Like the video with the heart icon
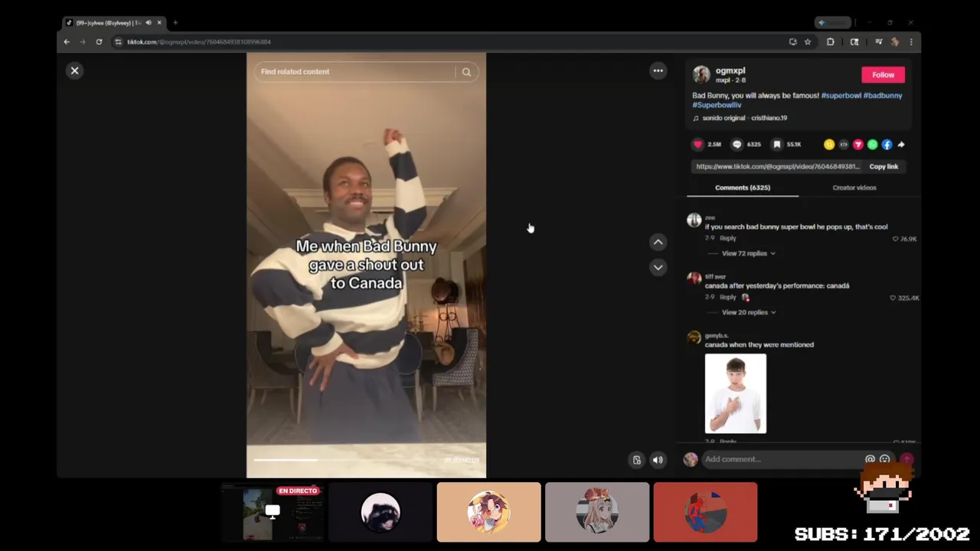 pyautogui.click(x=697, y=144)
